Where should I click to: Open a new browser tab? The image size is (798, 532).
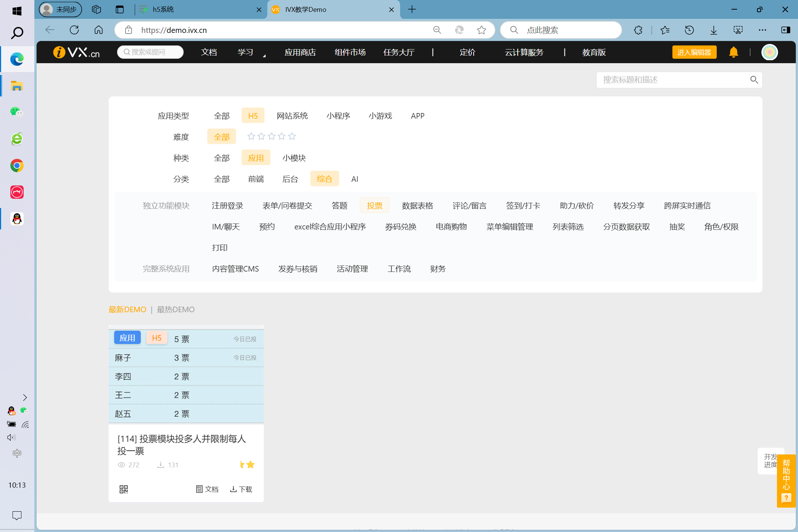click(x=412, y=10)
